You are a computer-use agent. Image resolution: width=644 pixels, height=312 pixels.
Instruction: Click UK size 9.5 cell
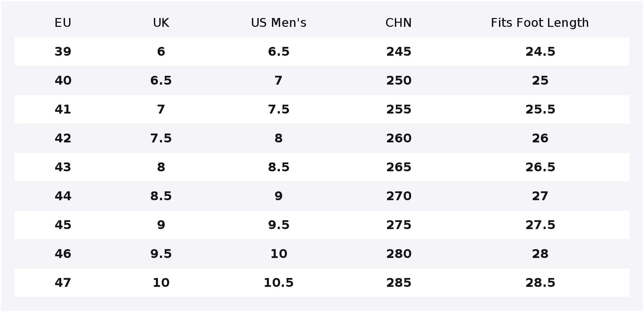(x=161, y=254)
